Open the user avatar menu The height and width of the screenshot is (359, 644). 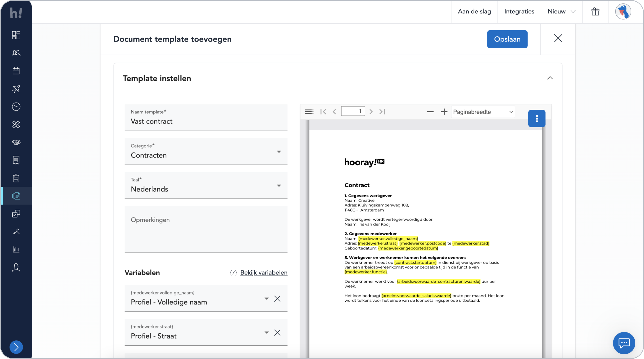point(623,12)
